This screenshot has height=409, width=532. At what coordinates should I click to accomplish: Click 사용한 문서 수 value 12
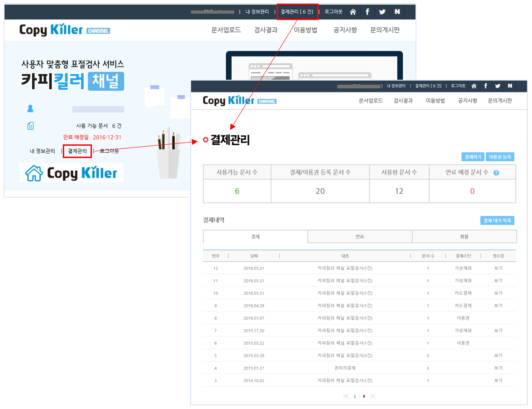pos(399,191)
